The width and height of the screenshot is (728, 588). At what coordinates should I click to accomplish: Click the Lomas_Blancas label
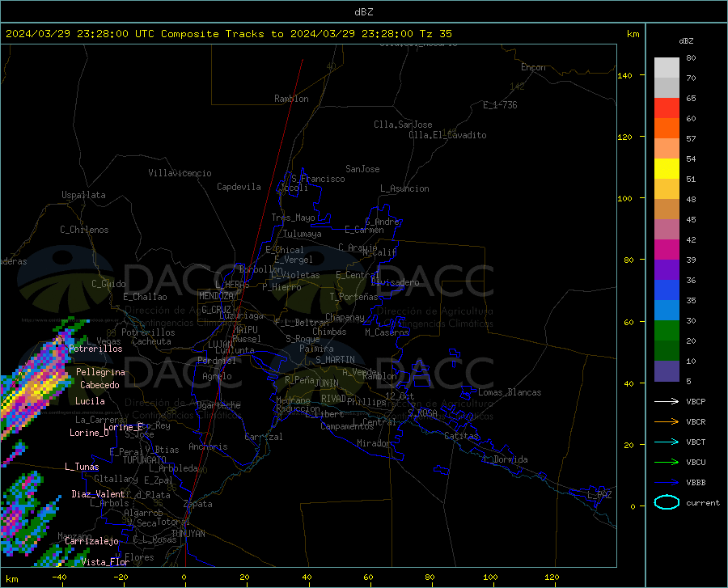click(x=510, y=392)
